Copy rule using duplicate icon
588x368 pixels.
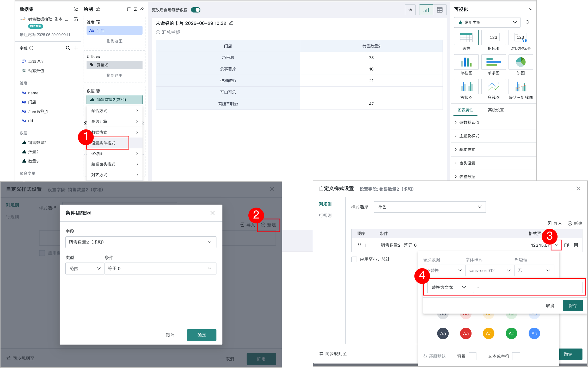(566, 245)
